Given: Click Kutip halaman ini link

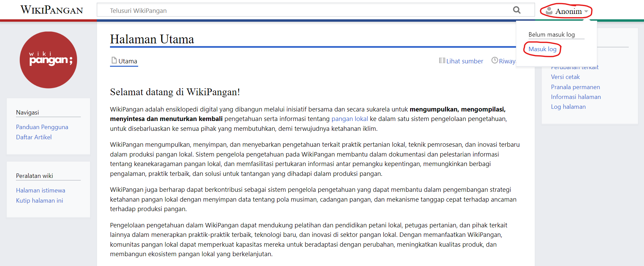Looking at the screenshot, I should tap(39, 201).
